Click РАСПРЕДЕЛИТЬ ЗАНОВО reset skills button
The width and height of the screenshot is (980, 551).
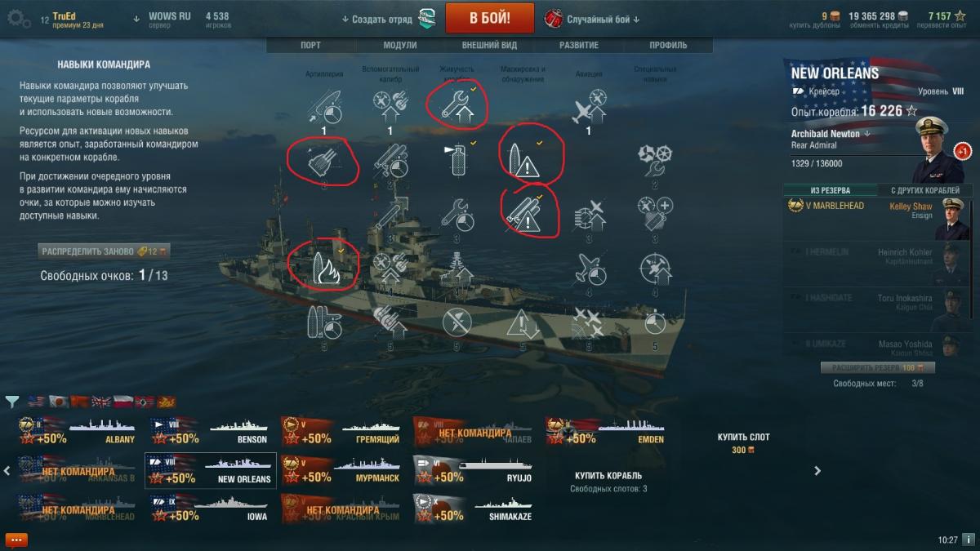coord(105,251)
